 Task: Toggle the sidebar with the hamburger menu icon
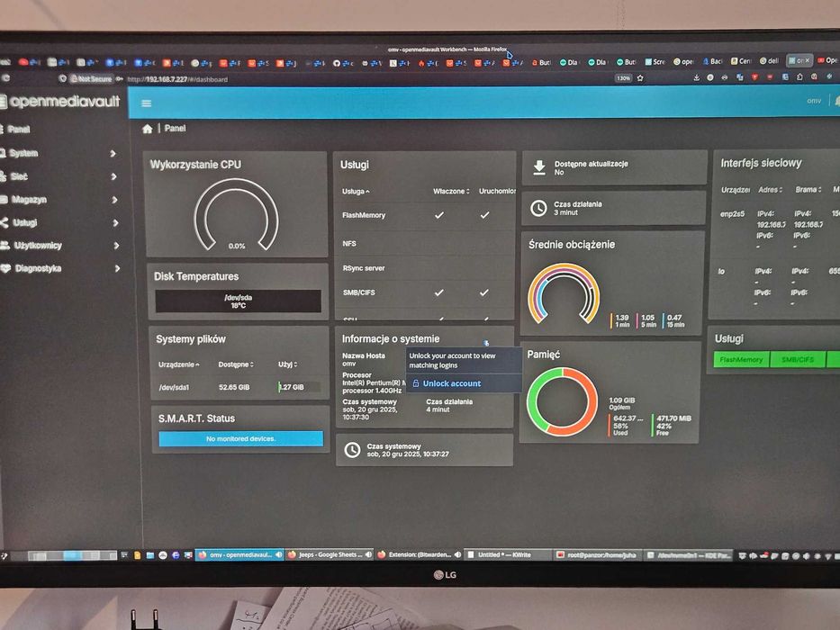pos(146,103)
